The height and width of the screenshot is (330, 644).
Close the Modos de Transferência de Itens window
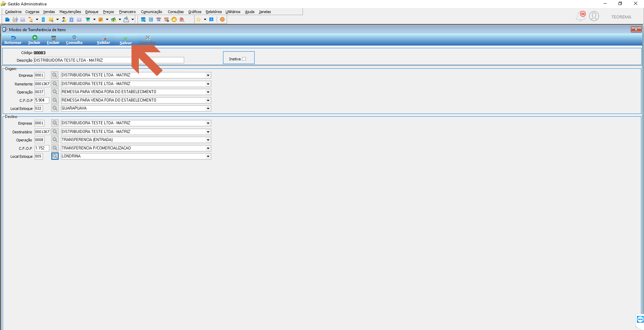(636, 29)
